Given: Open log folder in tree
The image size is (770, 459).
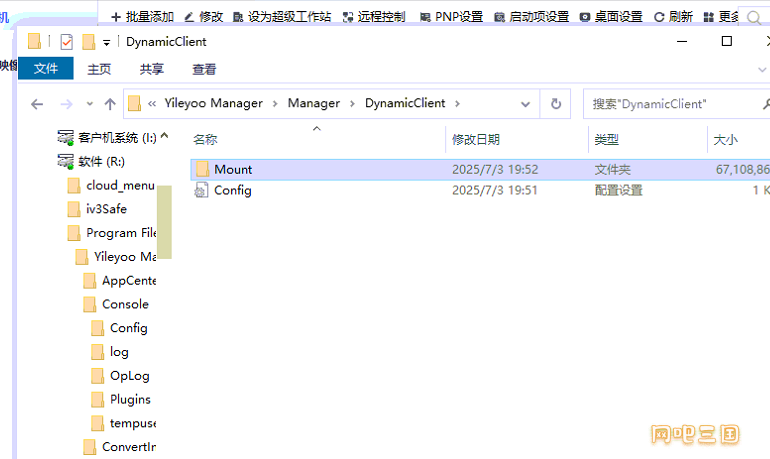Looking at the screenshot, I should (x=110, y=352).
